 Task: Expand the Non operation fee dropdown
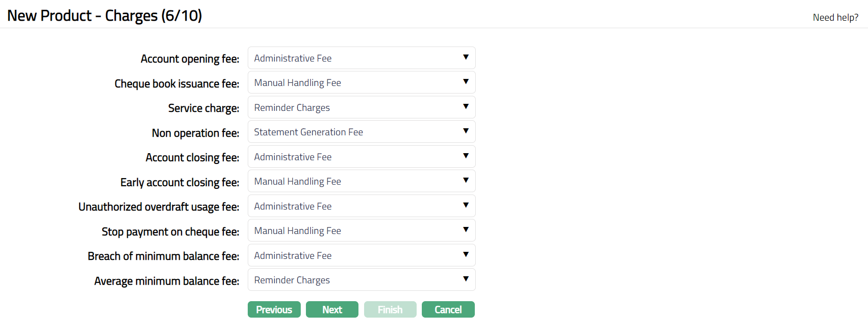[361, 132]
